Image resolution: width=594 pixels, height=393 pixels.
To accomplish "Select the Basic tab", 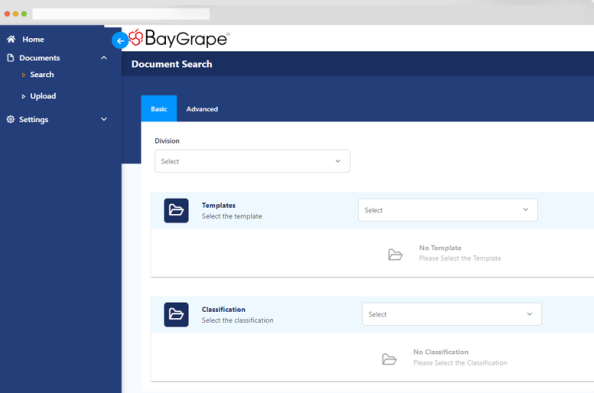I will [159, 109].
